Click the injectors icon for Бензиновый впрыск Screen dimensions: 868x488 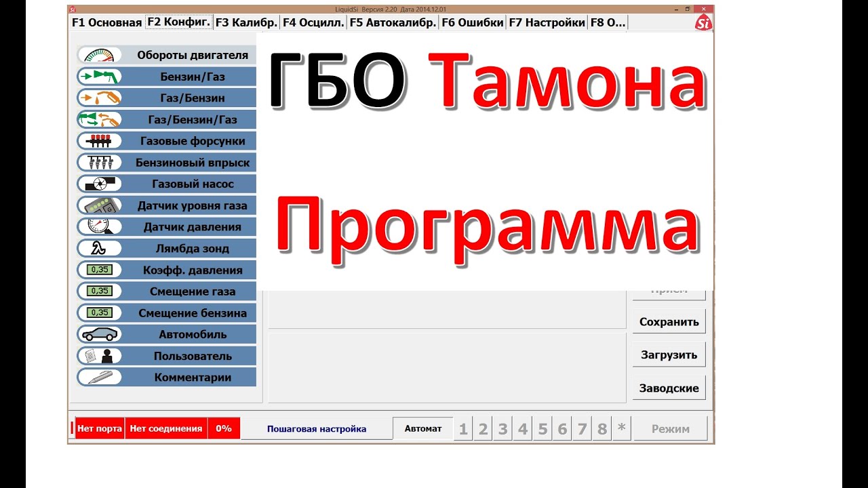point(99,163)
